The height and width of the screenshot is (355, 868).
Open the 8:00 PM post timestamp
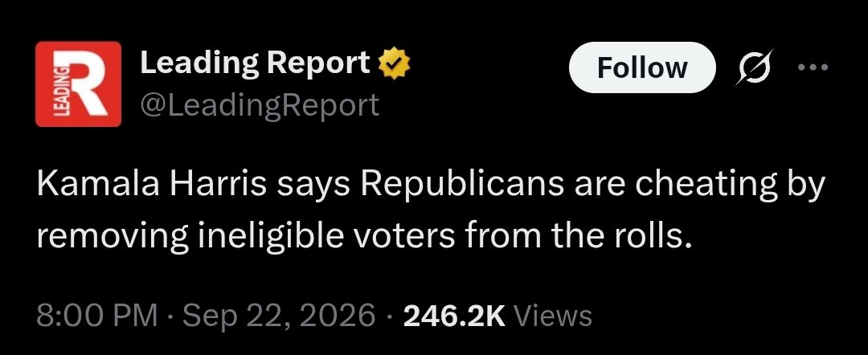pyautogui.click(x=97, y=316)
